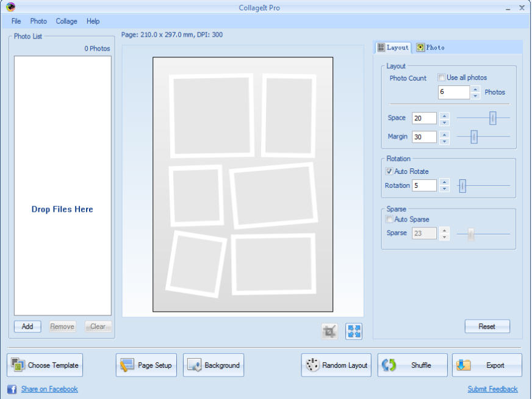Open Page Setup dialog
Viewport: 532px width, 399px height.
(x=146, y=365)
